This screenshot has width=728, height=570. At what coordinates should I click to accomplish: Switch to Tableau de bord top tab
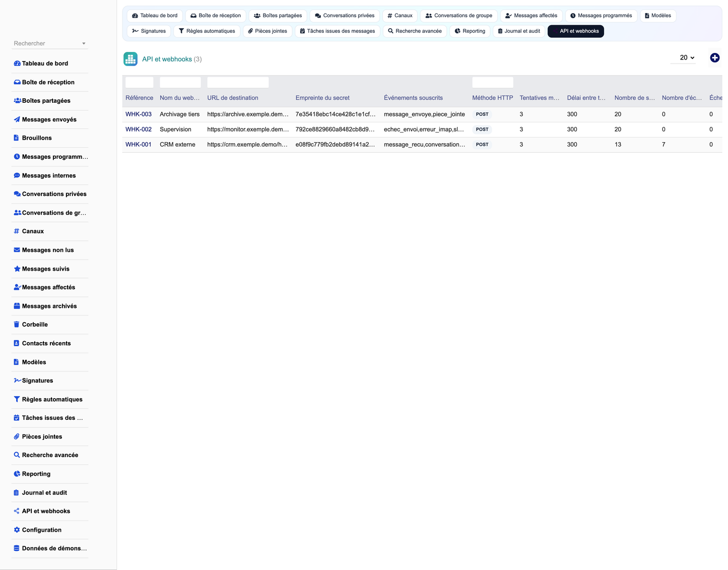(x=155, y=16)
